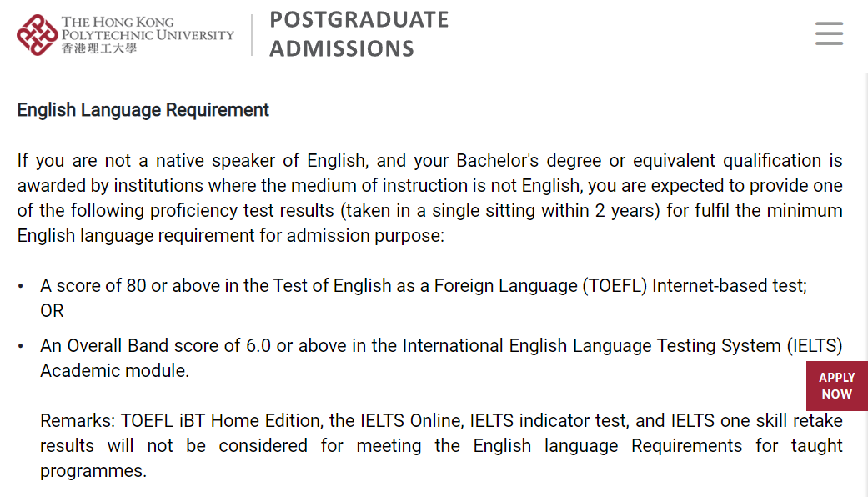
Task: Click the intro paragraph about native speakers
Action: tap(429, 198)
